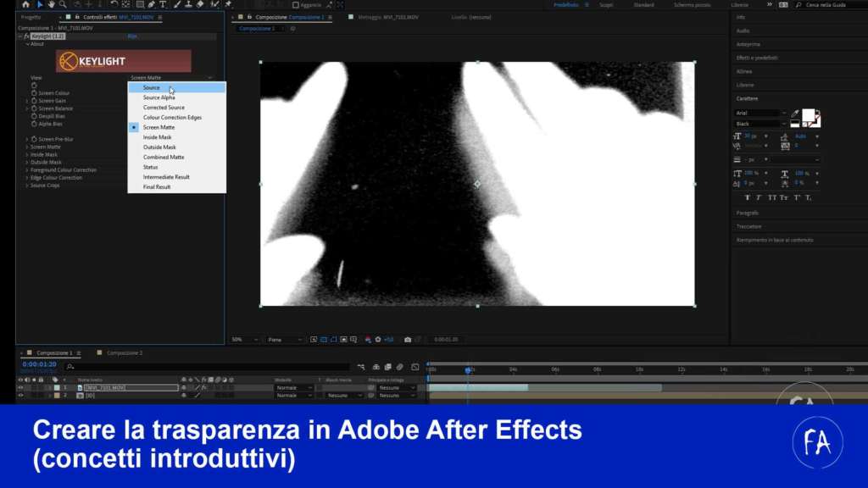Switch to the Progetto tab
The width and height of the screenshot is (868, 488).
click(x=31, y=17)
